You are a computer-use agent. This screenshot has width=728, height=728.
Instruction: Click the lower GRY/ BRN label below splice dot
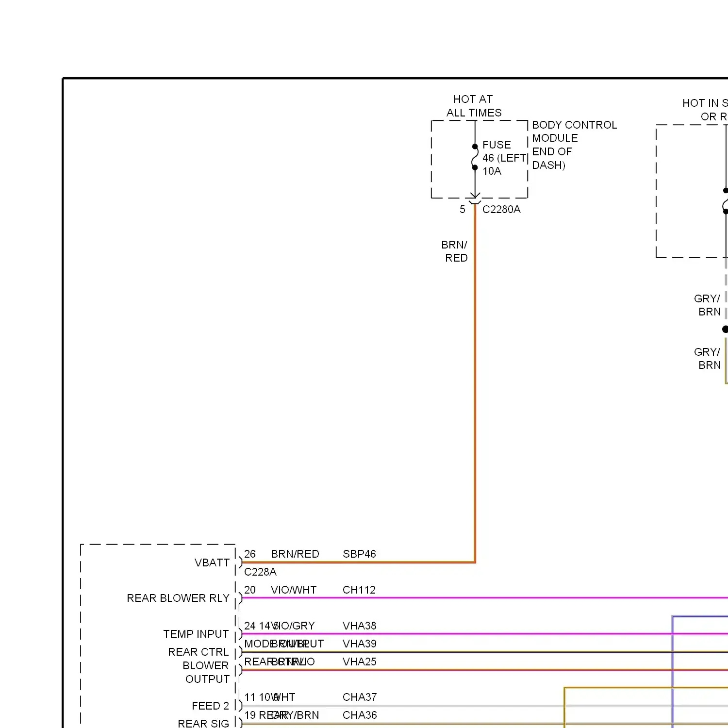pyautogui.click(x=708, y=358)
